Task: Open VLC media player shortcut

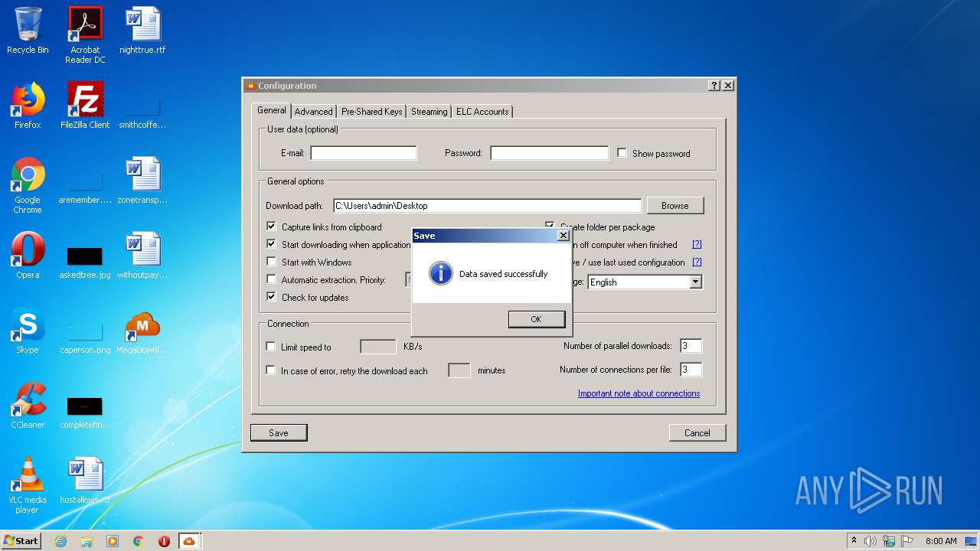Action: [28, 485]
